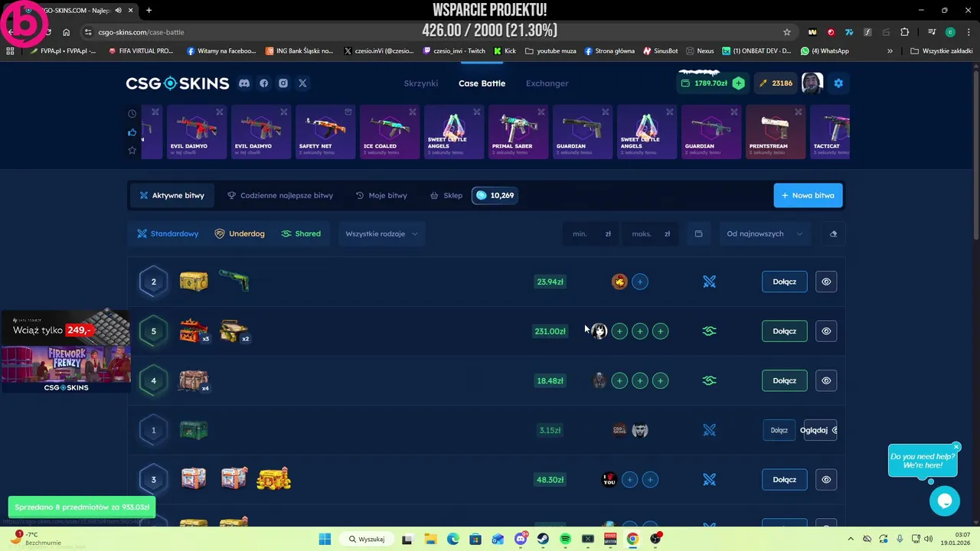This screenshot has width=980, height=551.
Task: Watch the 23.94zł battle via the eye button
Action: (826, 282)
